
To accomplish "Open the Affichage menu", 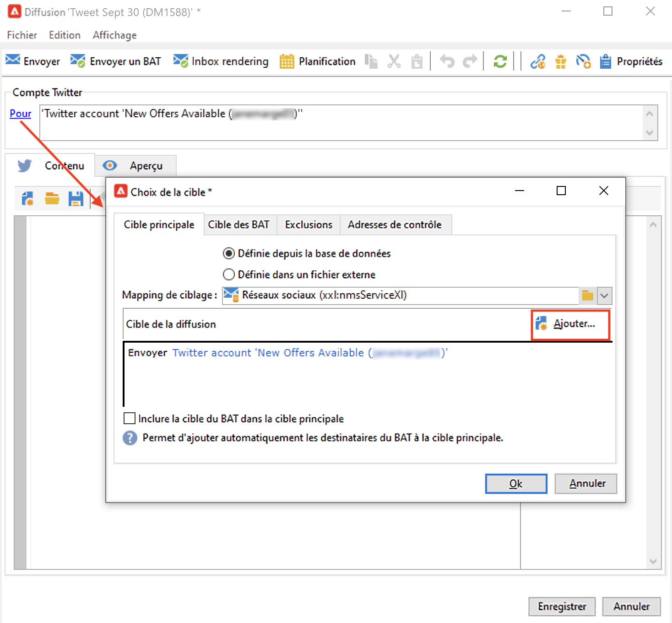I will [114, 35].
